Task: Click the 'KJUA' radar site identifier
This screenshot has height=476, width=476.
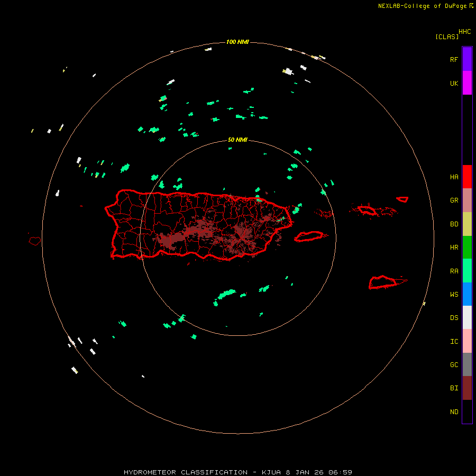Action: pos(271,472)
